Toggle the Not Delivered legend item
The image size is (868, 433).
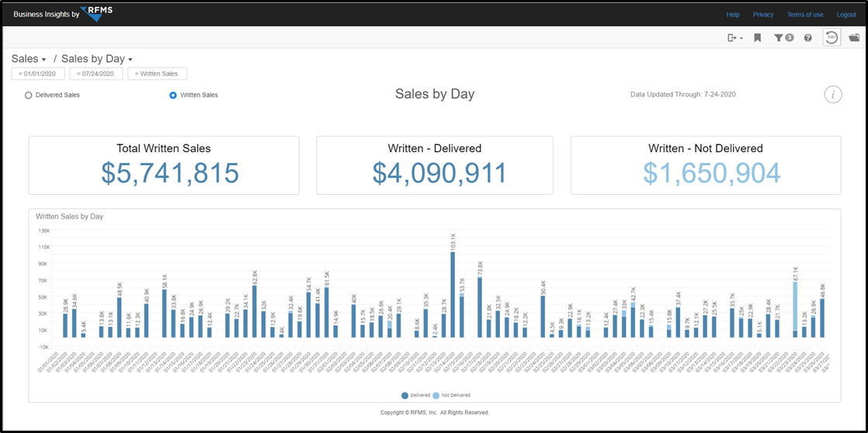pyautogui.click(x=451, y=396)
